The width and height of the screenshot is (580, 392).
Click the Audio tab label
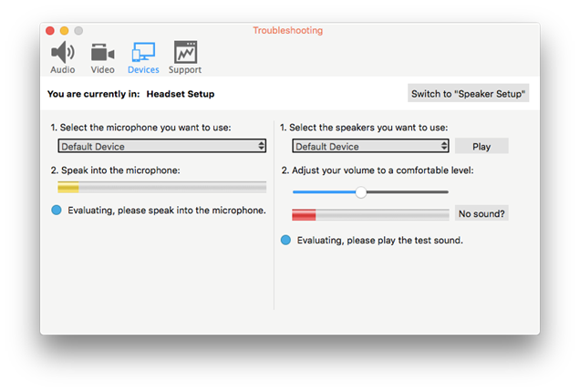(x=63, y=69)
